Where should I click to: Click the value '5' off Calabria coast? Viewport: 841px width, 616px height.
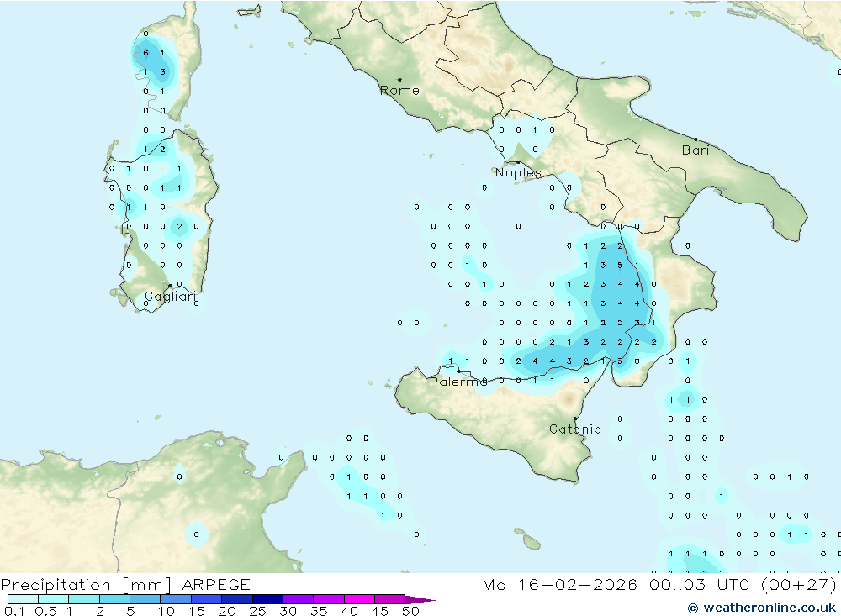tap(620, 266)
